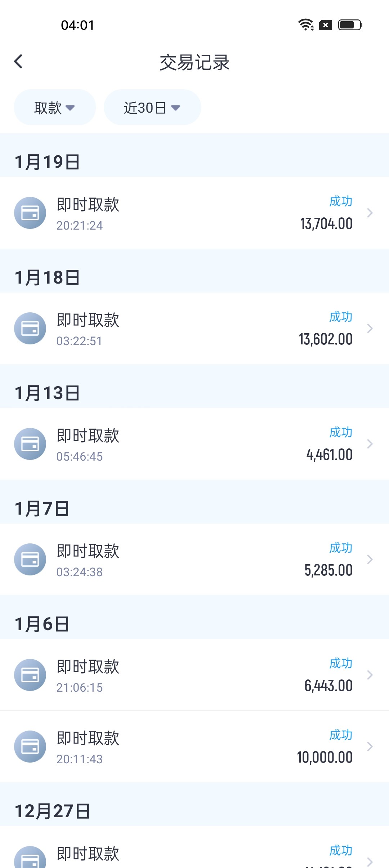
Task: Expand details chevron for 5,285.00 entry
Action: tap(370, 560)
